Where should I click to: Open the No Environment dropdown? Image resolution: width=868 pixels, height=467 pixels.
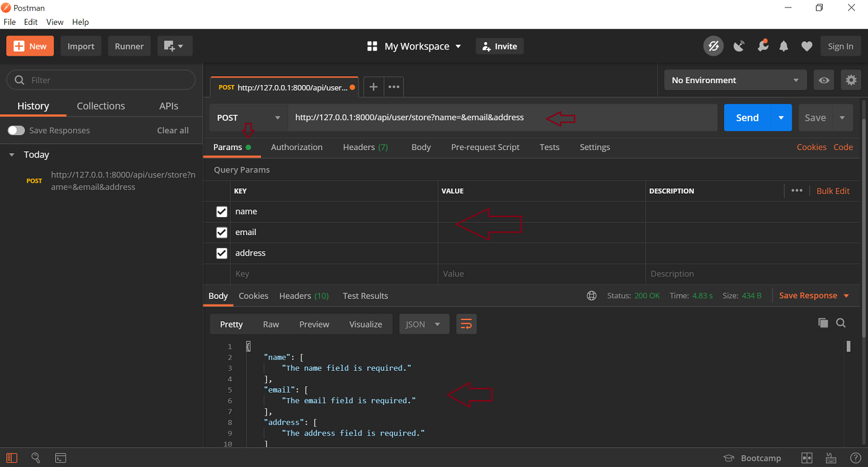tap(735, 80)
